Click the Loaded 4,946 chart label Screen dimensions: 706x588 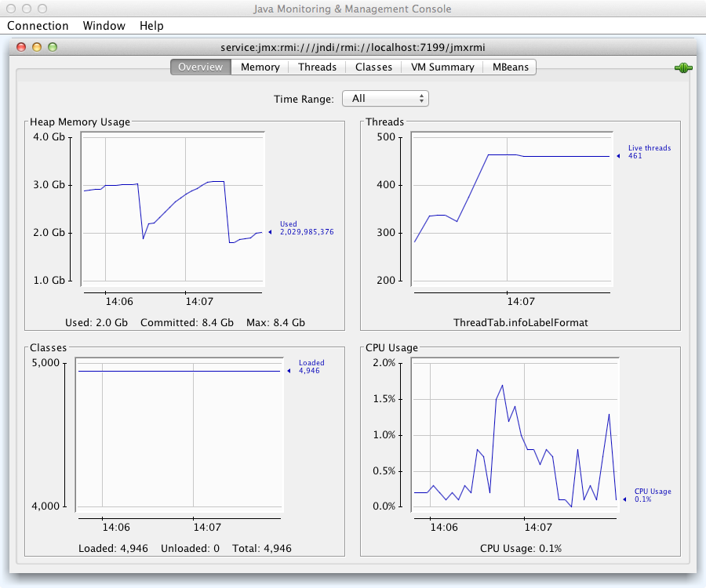(311, 367)
